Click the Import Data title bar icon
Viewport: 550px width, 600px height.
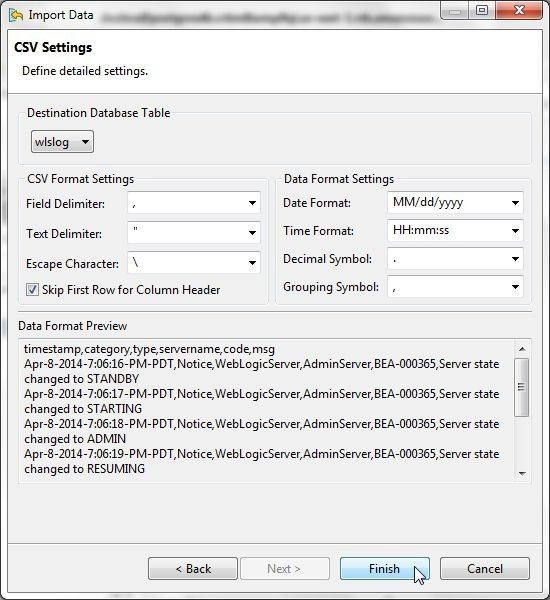tap(16, 15)
